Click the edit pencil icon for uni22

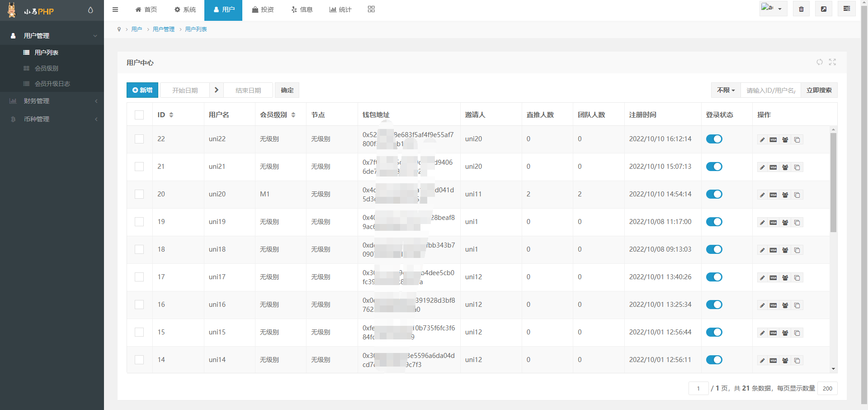point(762,140)
